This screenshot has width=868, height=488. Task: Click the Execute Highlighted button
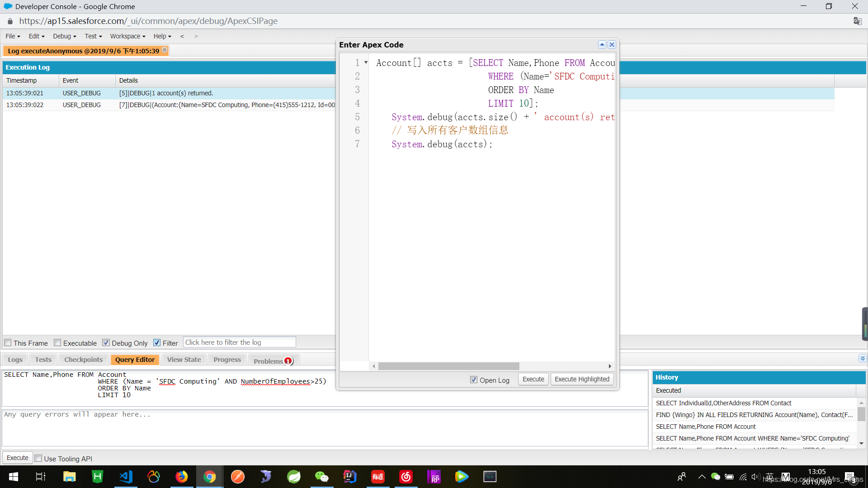(582, 379)
